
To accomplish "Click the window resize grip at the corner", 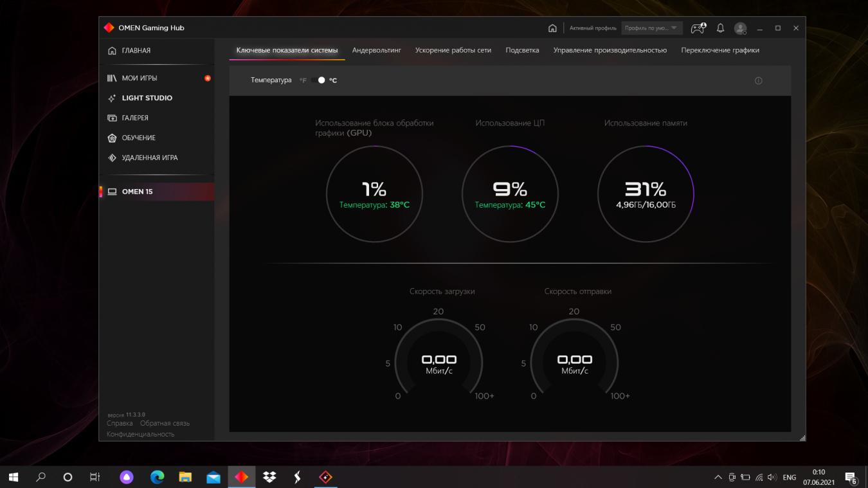I will (802, 438).
